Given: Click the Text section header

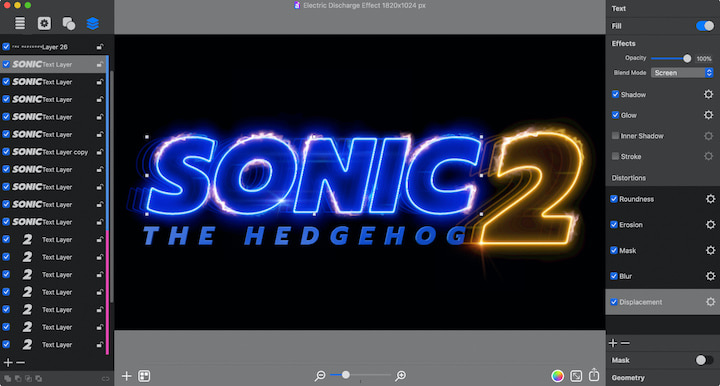Looking at the screenshot, I should pyautogui.click(x=619, y=8).
